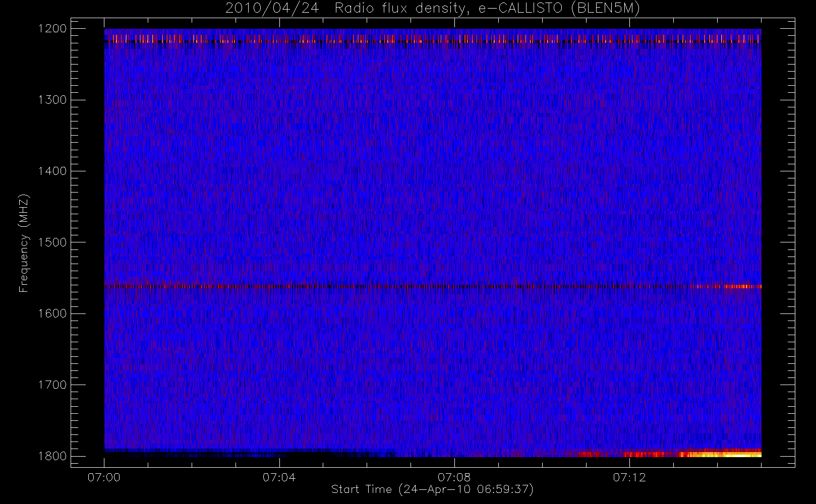816x504 pixels.
Task: Click the bright yellow burst near 1800 MHz
Action: coord(721,454)
